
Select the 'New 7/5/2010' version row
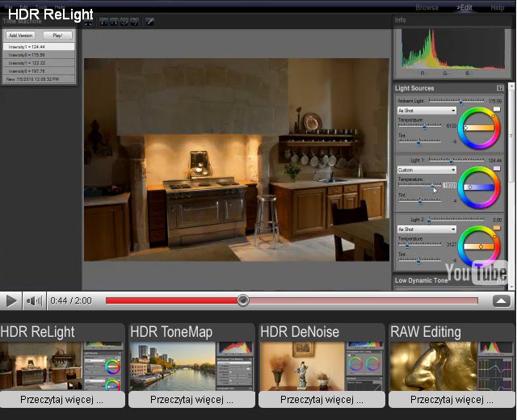39,79
